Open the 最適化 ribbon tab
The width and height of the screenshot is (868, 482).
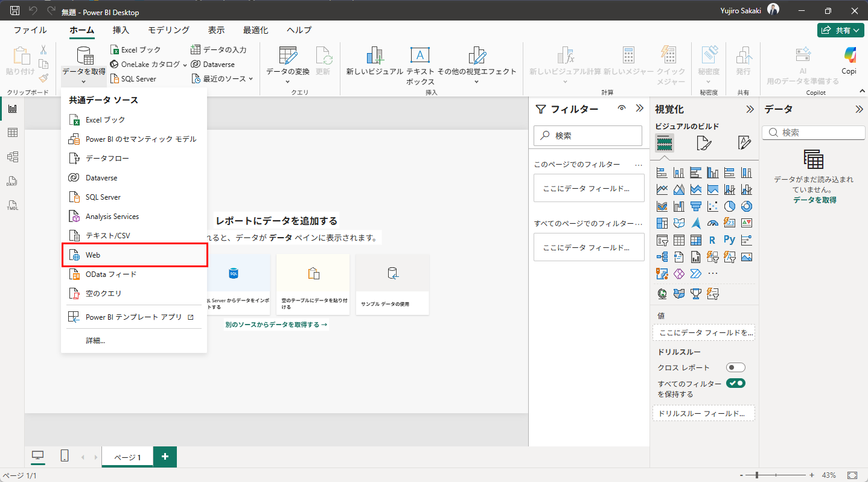point(256,30)
